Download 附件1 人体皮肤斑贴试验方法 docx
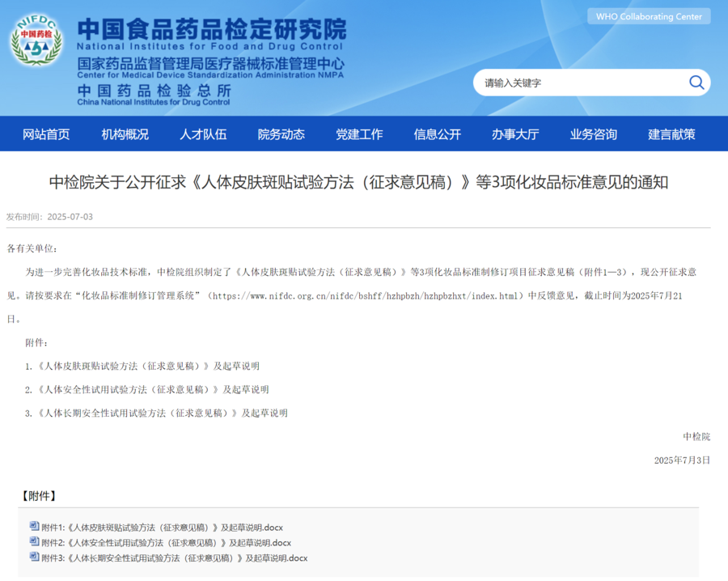The height and width of the screenshot is (581, 728). 162,527
